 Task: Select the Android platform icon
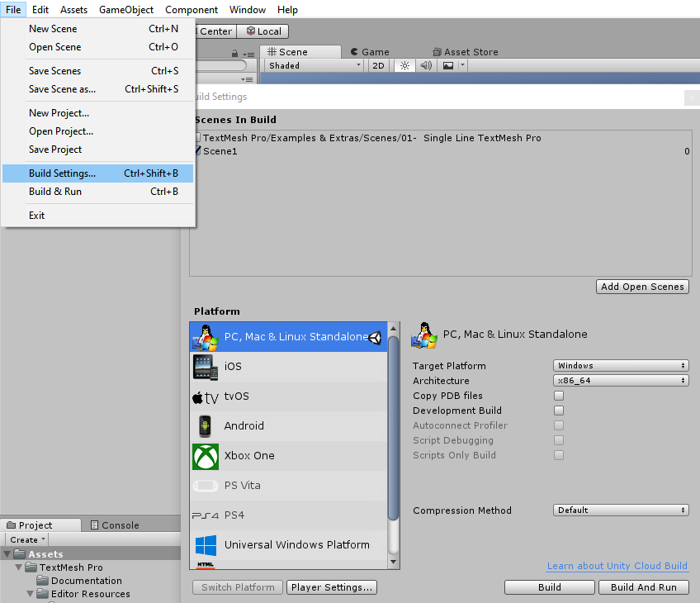click(205, 426)
